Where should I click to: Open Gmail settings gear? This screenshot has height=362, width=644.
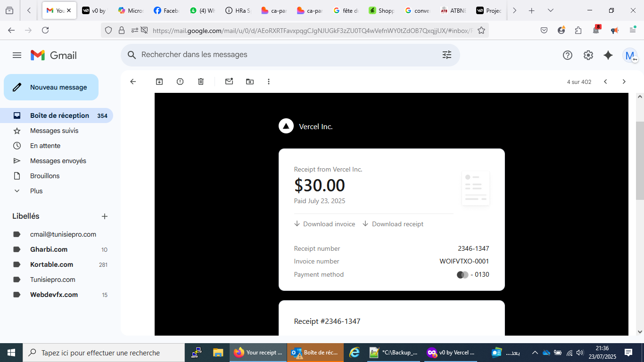click(588, 55)
